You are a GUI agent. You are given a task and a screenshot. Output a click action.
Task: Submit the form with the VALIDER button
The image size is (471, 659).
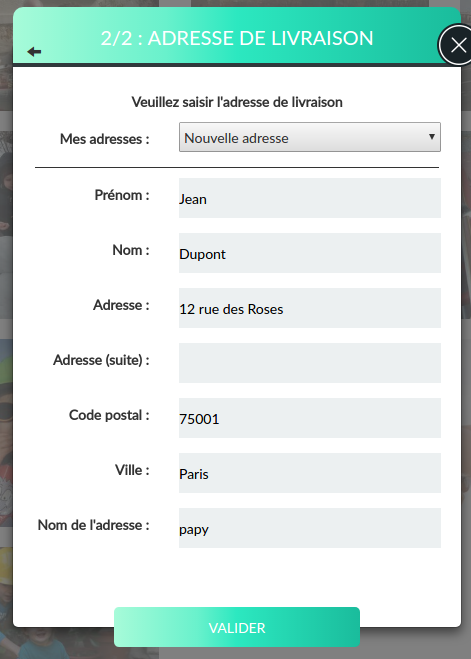[x=237, y=627]
